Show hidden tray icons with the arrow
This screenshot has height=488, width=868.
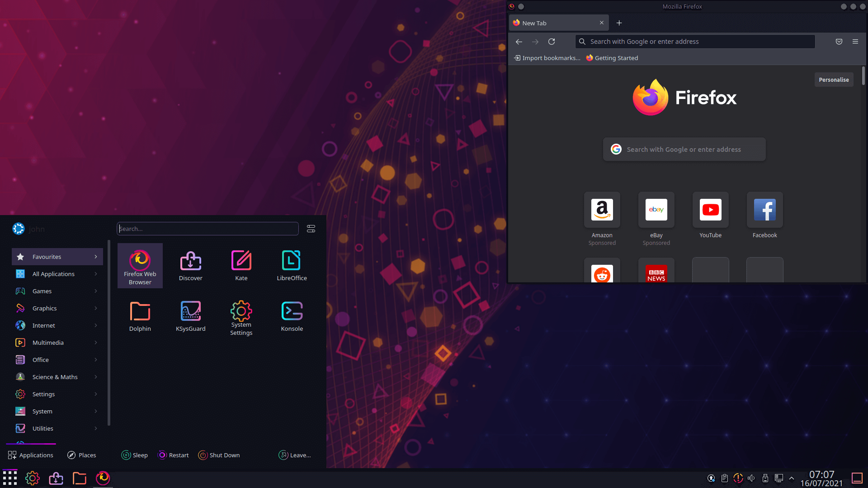[x=792, y=478]
